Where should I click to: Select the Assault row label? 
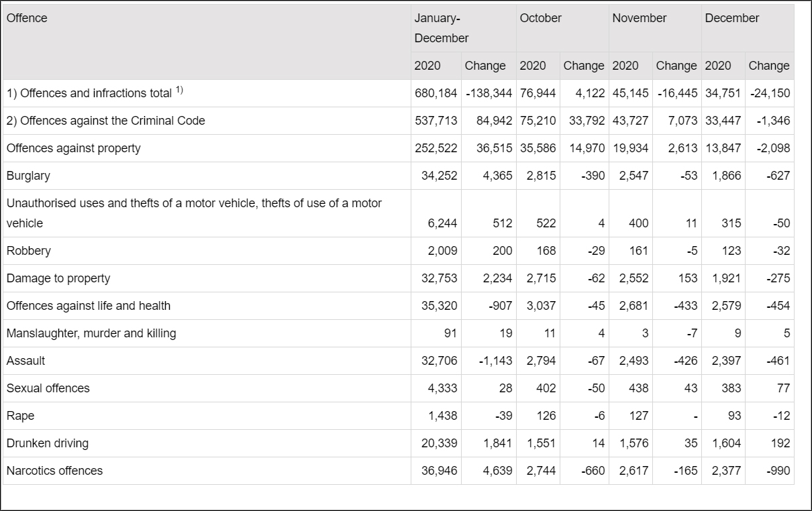(x=26, y=361)
